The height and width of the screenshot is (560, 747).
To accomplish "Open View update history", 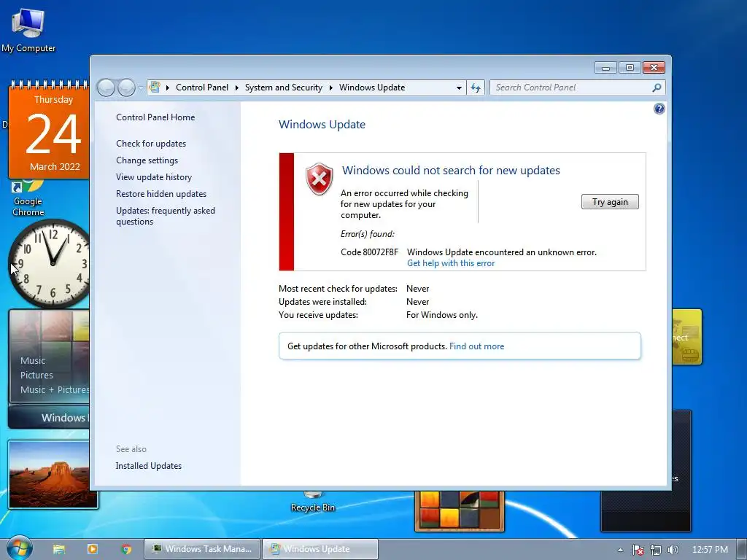I will coord(154,177).
